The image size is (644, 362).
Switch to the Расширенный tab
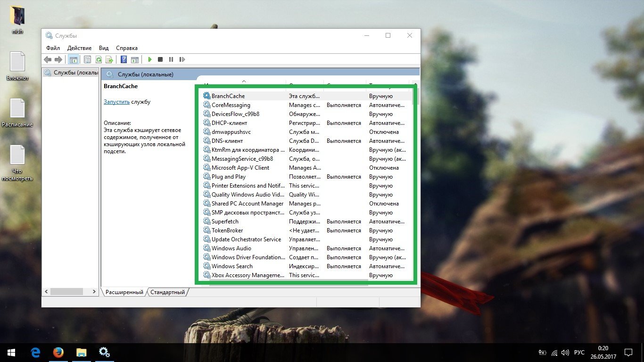coord(124,292)
